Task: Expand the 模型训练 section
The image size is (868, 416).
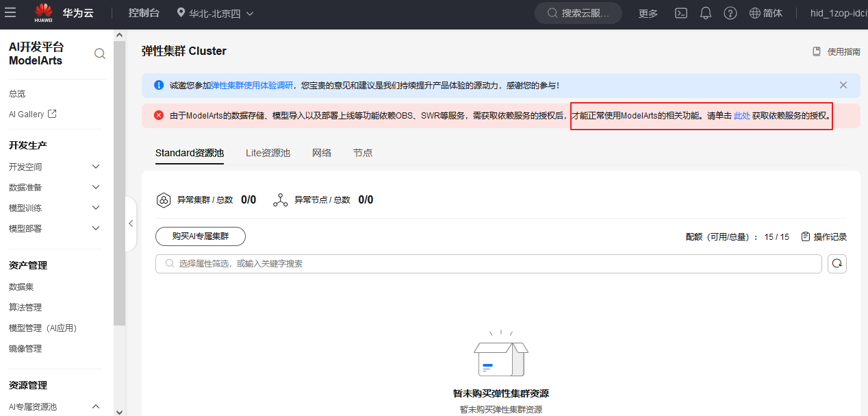Action: (54, 208)
